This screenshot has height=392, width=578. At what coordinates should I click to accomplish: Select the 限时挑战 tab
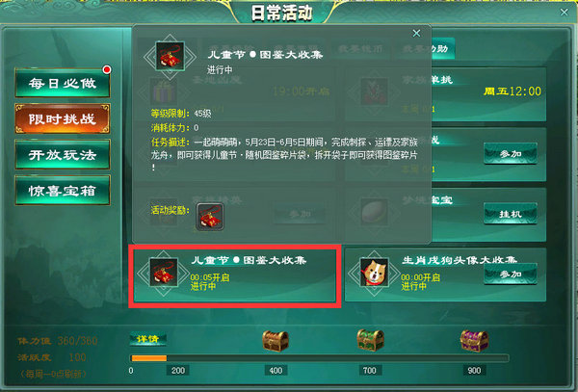(x=63, y=118)
